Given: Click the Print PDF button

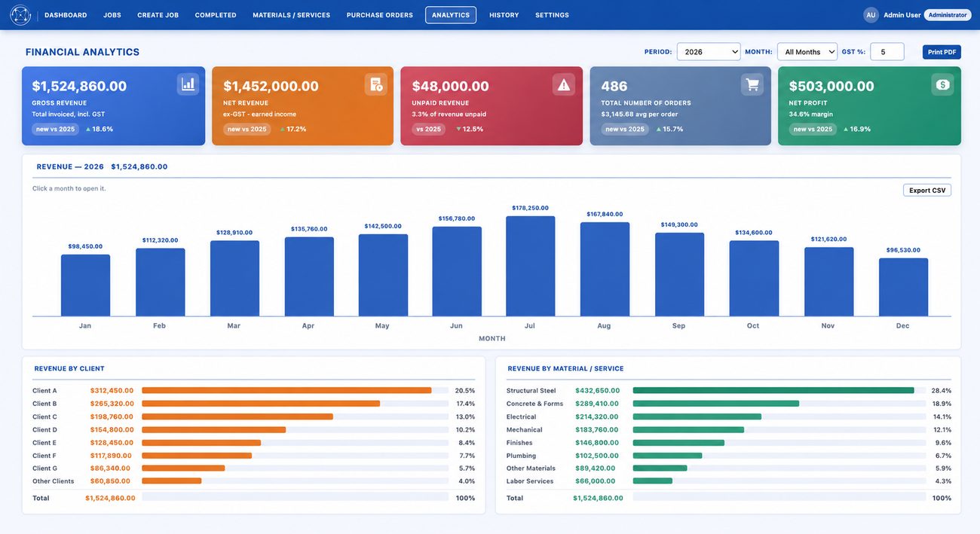Looking at the screenshot, I should (x=942, y=52).
